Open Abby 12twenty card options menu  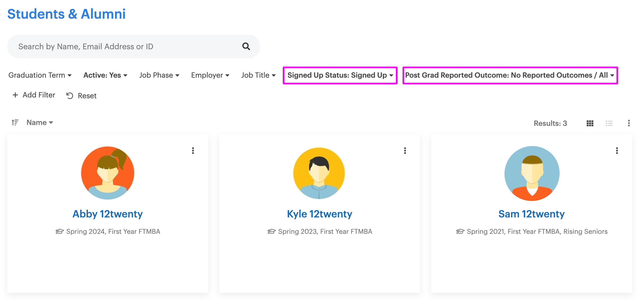[x=193, y=151]
